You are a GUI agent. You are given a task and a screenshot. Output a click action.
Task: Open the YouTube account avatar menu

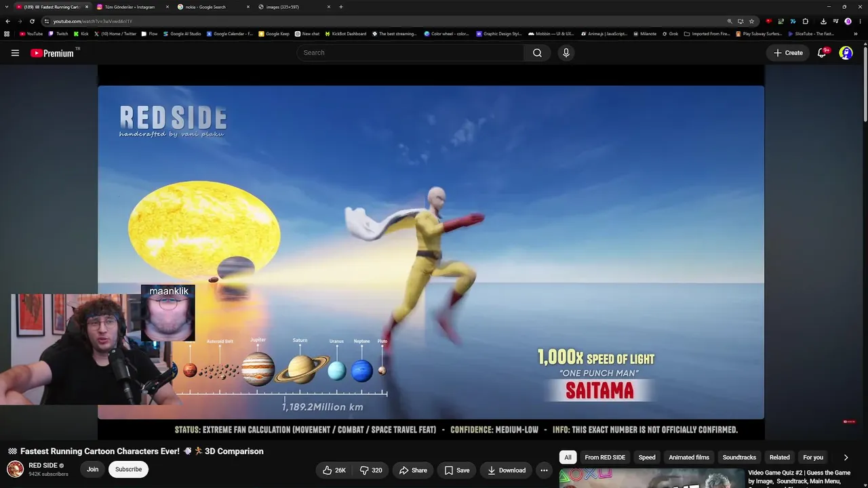846,53
